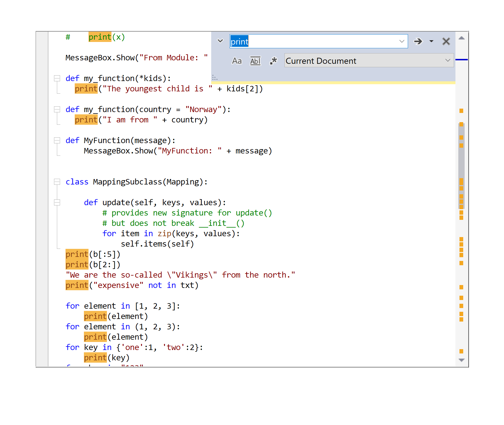Click the Find Next arrow icon
This screenshot has width=504, height=425.
(418, 41)
